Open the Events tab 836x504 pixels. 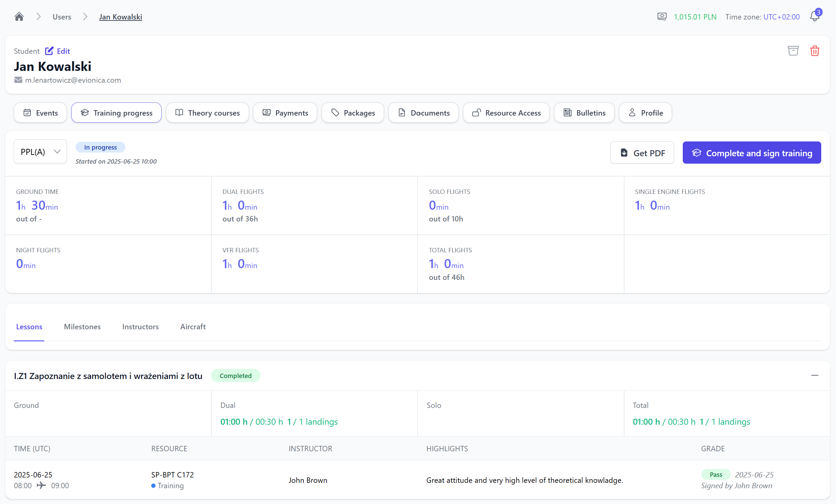pyautogui.click(x=40, y=113)
